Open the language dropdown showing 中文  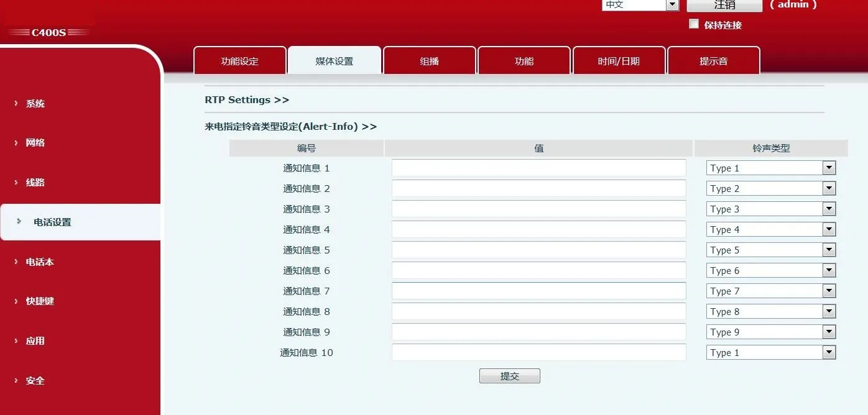click(640, 5)
